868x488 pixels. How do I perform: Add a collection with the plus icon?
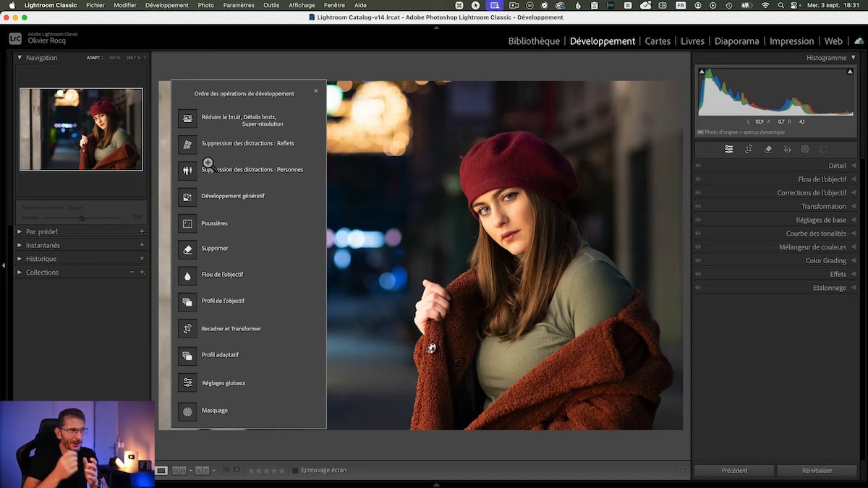tap(142, 273)
